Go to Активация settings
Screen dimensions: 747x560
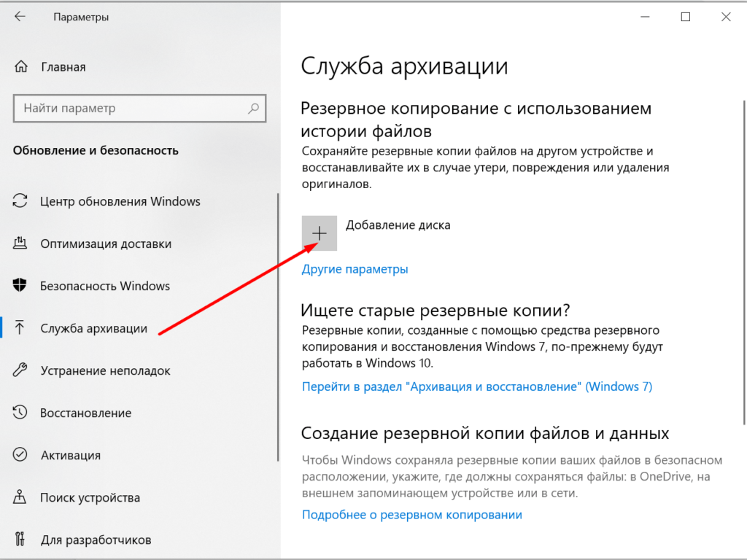click(71, 455)
